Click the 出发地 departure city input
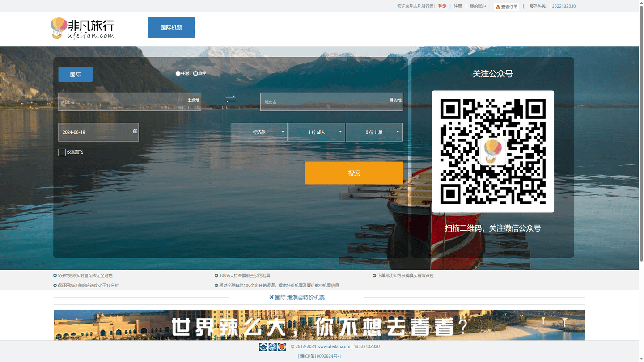This screenshot has height=362, width=644. [x=130, y=101]
